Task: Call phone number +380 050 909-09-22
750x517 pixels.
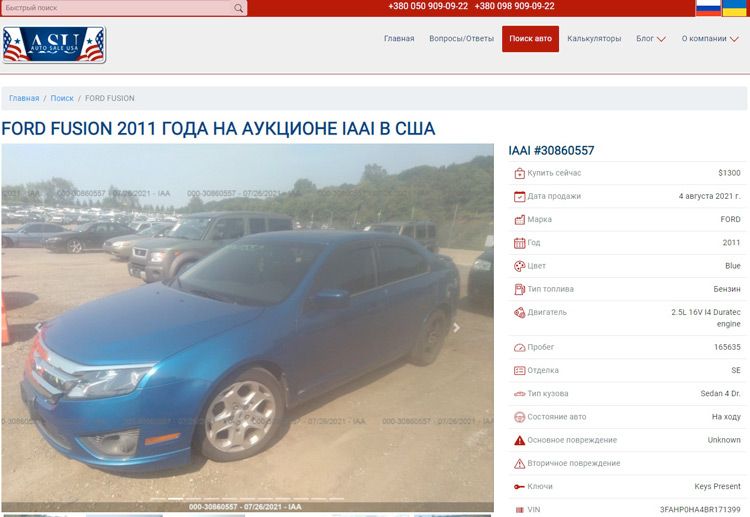Action: pyautogui.click(x=428, y=6)
